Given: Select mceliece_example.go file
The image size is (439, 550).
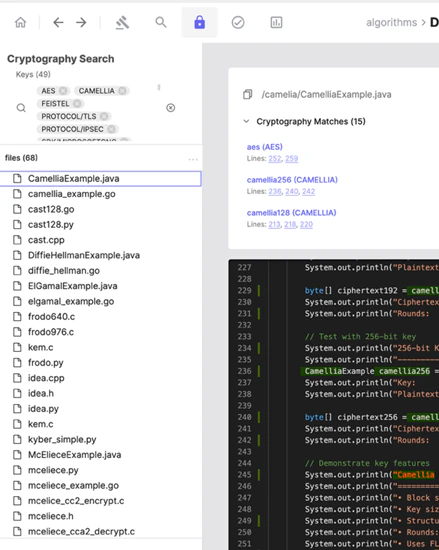Looking at the screenshot, I should point(101,485).
